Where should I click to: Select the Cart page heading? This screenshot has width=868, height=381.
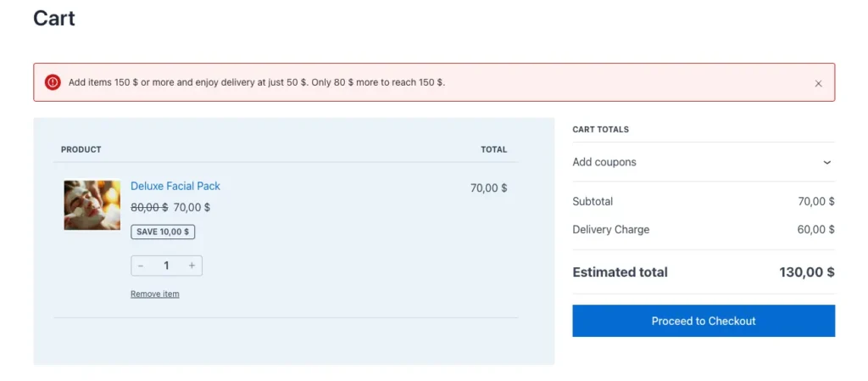(x=54, y=18)
